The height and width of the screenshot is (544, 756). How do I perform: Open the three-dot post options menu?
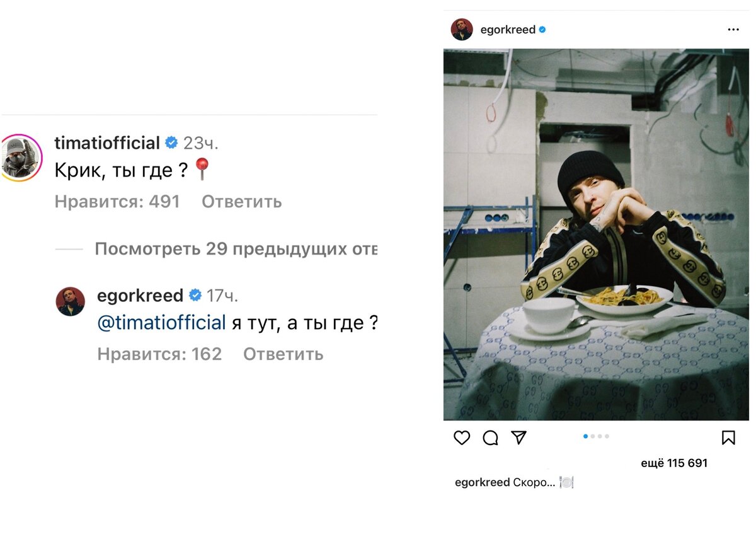pyautogui.click(x=733, y=29)
